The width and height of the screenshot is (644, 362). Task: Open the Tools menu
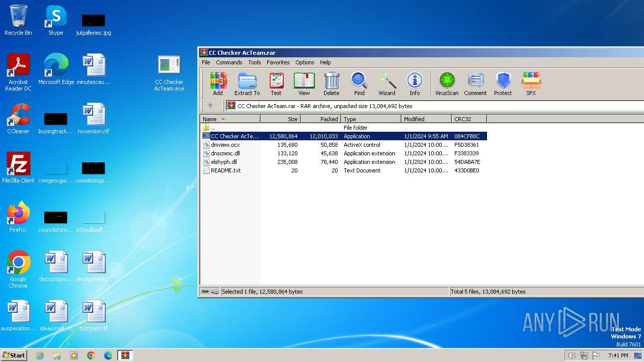tap(255, 62)
